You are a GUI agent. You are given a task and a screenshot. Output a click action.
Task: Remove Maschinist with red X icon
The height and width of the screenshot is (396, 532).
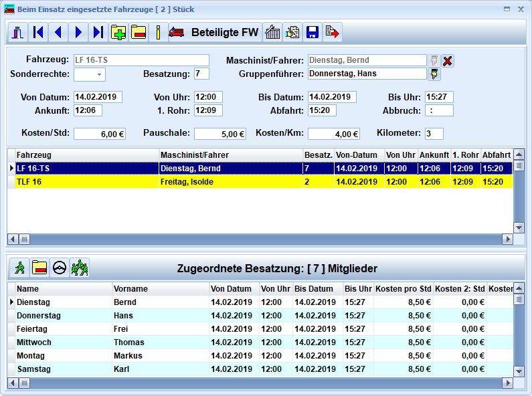448,61
